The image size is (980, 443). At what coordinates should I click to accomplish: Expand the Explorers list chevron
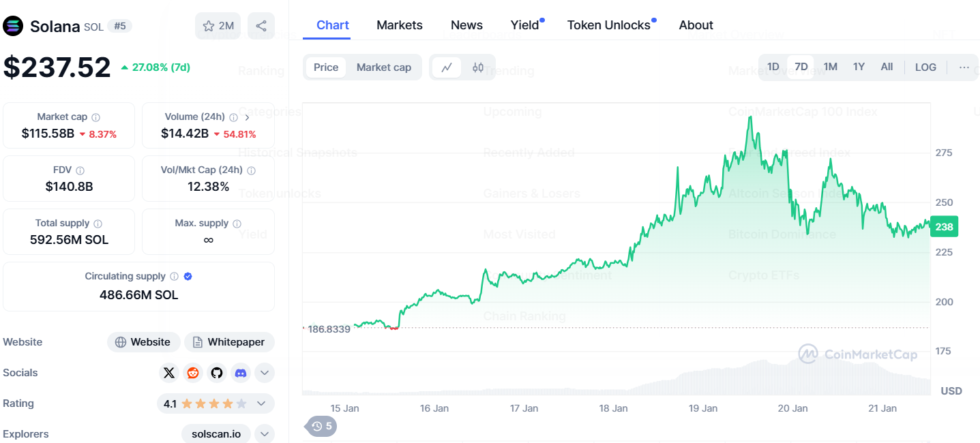tap(265, 434)
